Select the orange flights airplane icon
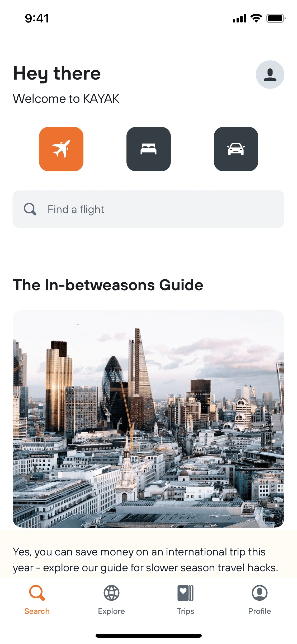Image resolution: width=297 pixels, height=644 pixels. 61,149
